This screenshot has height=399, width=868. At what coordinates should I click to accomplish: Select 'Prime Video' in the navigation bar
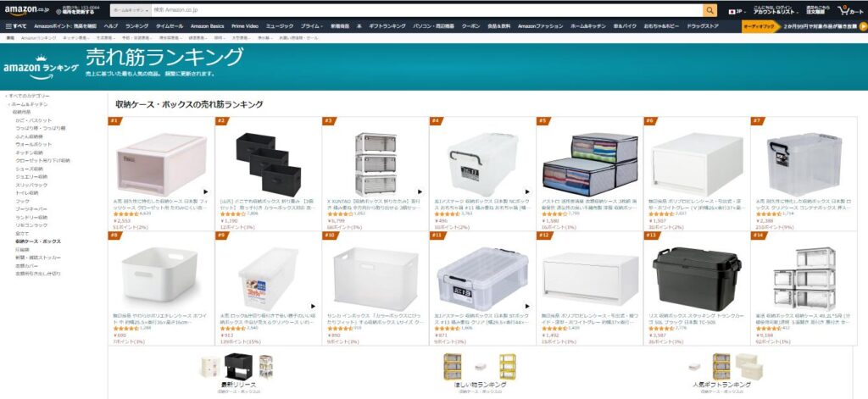pyautogui.click(x=245, y=26)
